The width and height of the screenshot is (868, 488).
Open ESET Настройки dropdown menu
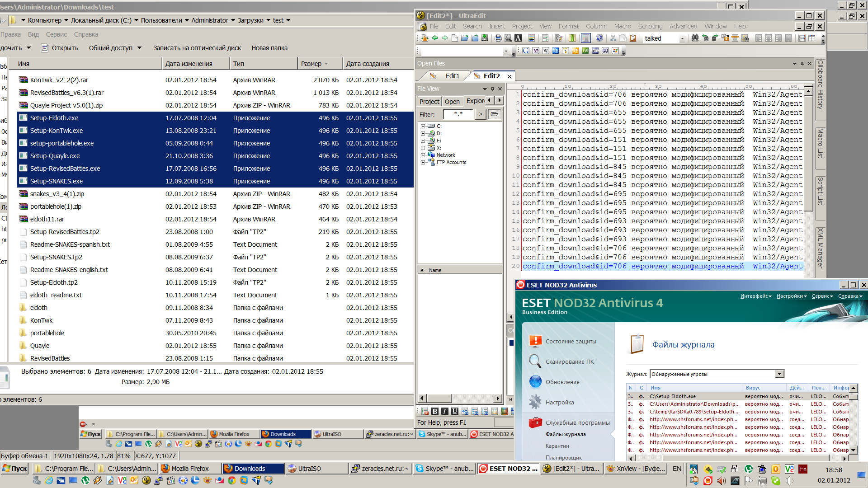pos(792,296)
